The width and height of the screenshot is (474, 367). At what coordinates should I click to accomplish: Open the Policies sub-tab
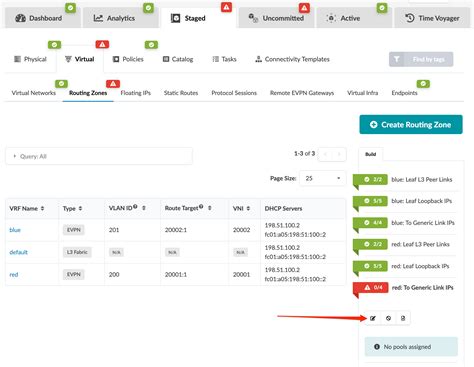(x=128, y=59)
